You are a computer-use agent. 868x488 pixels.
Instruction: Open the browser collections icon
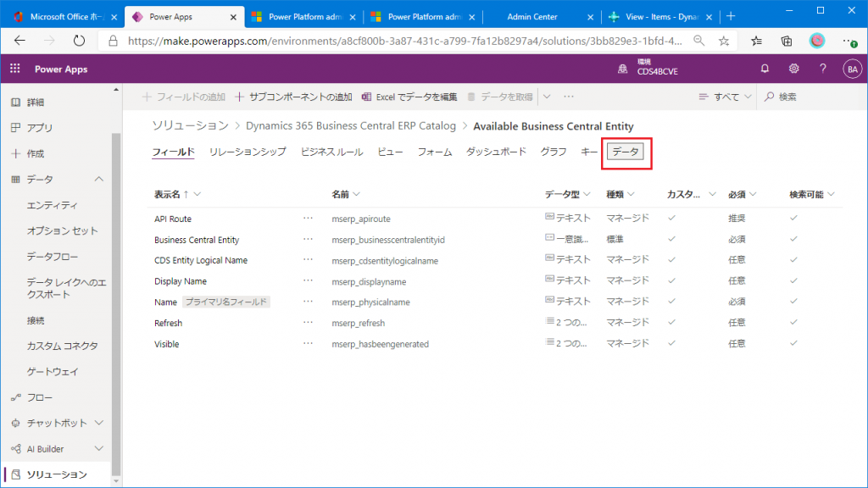[x=786, y=41]
